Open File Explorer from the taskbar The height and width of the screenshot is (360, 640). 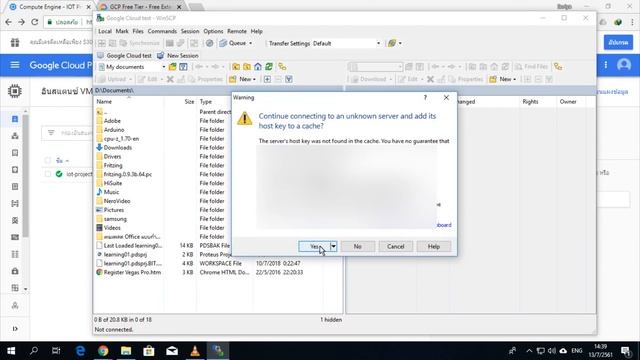126,351
